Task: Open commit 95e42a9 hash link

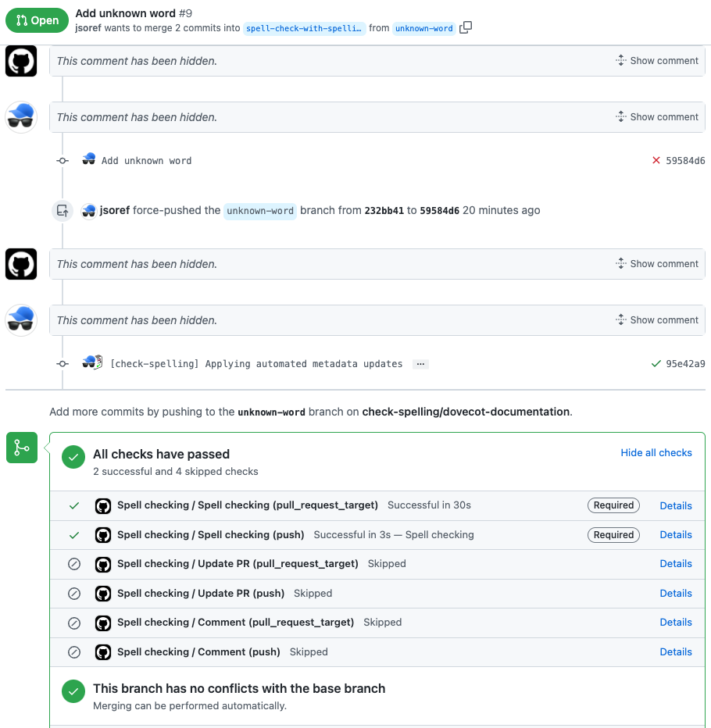Action: point(685,363)
